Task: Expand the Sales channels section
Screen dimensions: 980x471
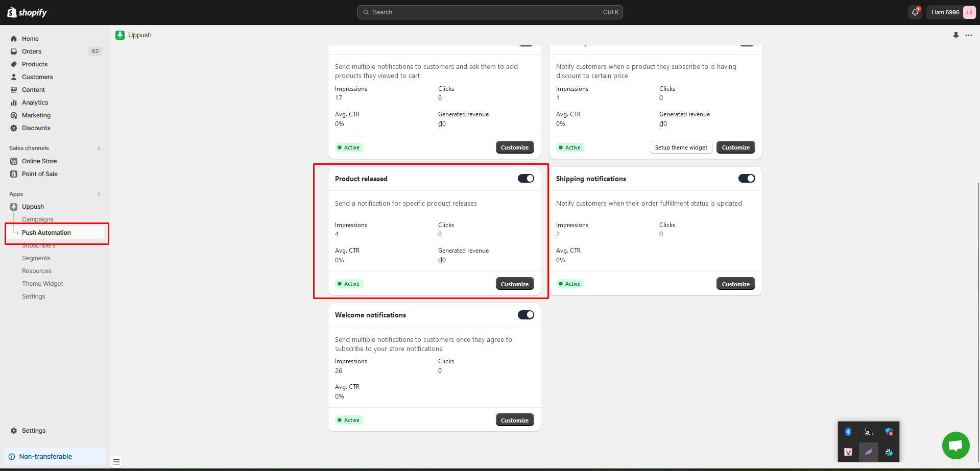Action: point(99,148)
